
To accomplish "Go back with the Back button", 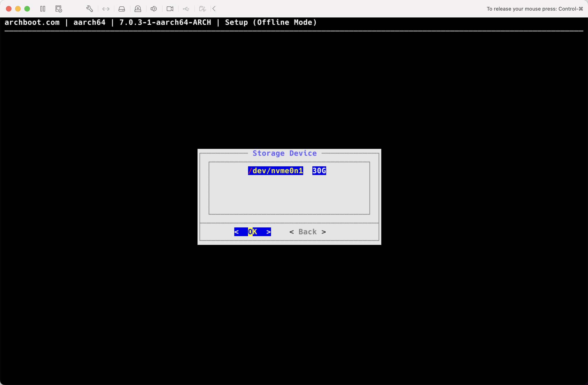I will (x=308, y=232).
